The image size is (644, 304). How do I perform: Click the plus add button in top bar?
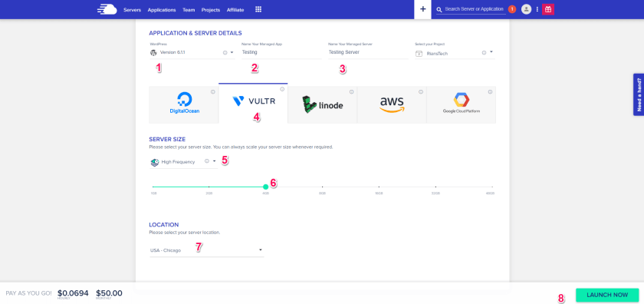tap(422, 9)
